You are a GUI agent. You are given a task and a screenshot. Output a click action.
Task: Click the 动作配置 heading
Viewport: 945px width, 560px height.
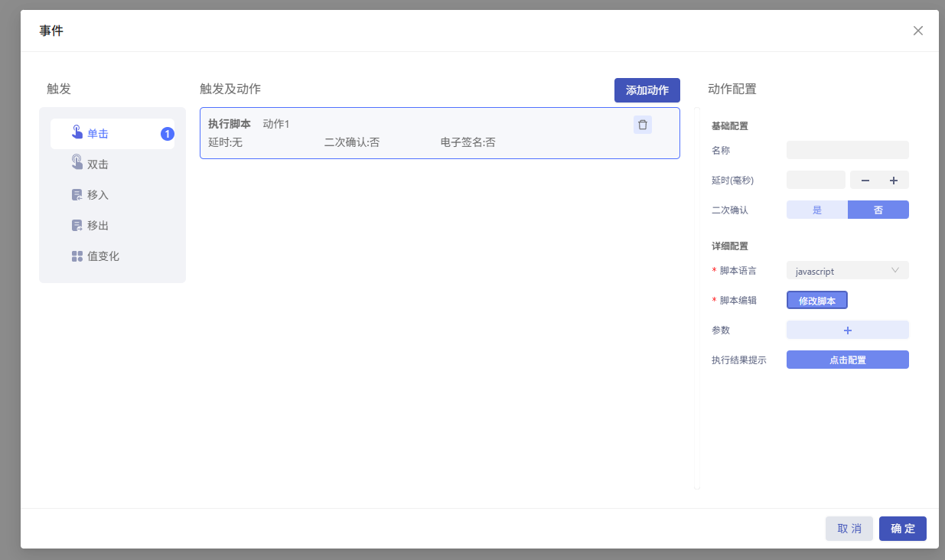[x=732, y=89]
